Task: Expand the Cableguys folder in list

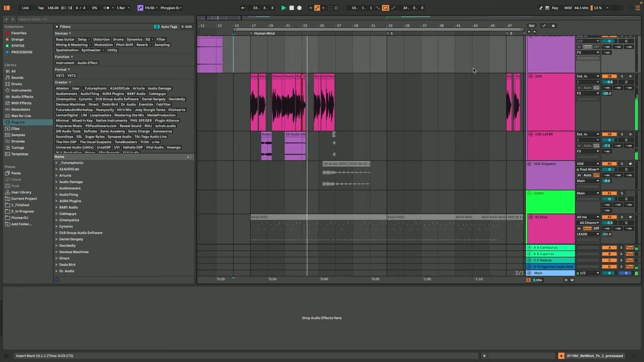Action: pos(57,214)
